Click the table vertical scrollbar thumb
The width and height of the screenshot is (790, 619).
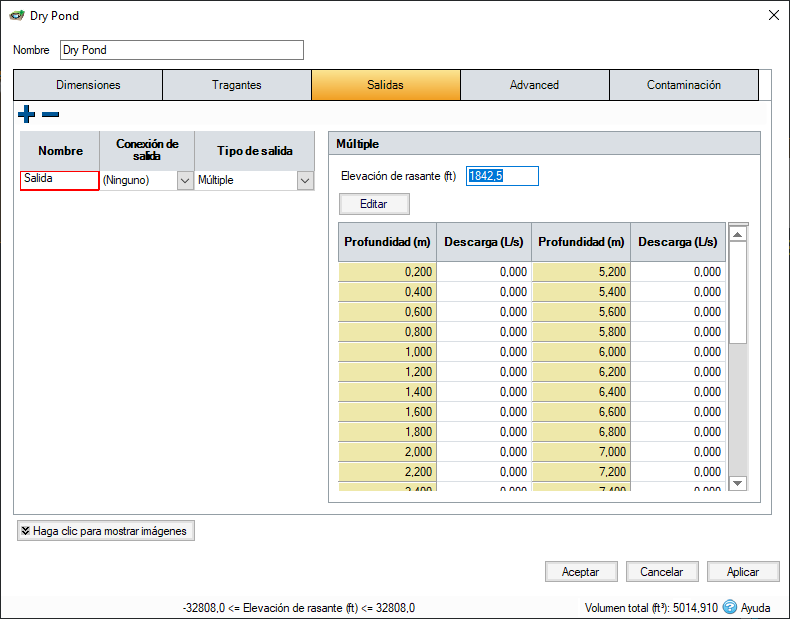[738, 293]
